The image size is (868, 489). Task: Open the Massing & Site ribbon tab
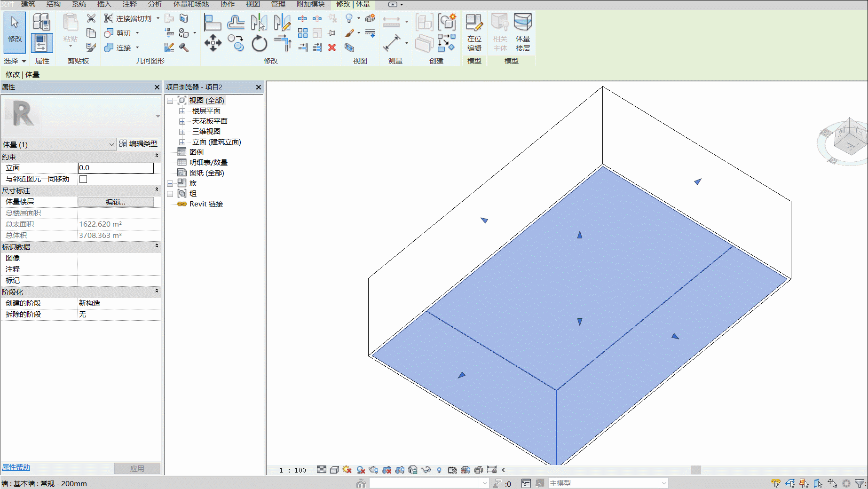(x=191, y=4)
